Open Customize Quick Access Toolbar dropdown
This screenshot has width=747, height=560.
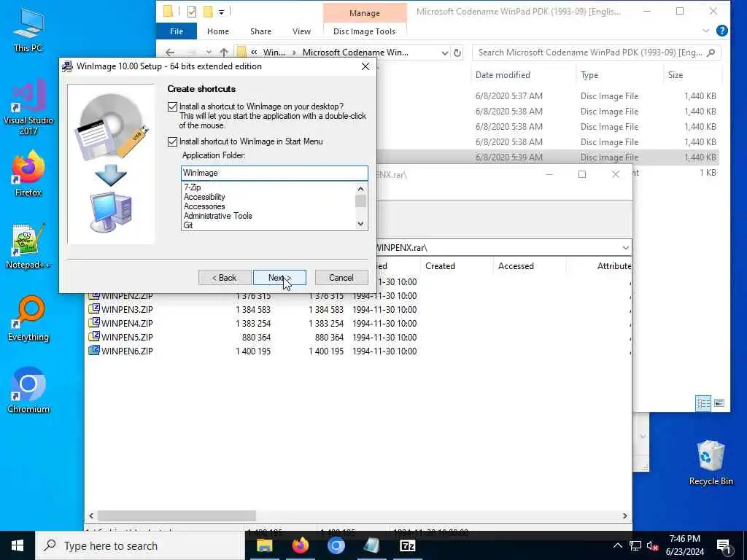(222, 12)
